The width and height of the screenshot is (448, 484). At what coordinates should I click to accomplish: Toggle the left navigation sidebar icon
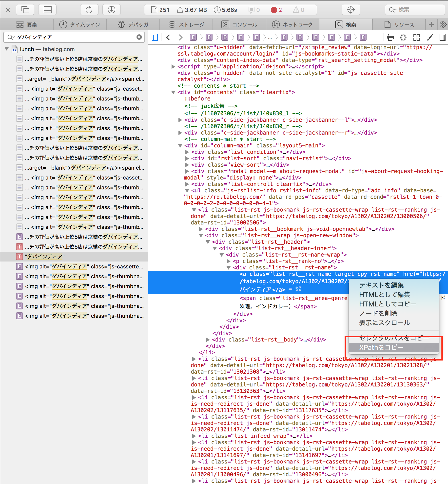[x=155, y=37]
